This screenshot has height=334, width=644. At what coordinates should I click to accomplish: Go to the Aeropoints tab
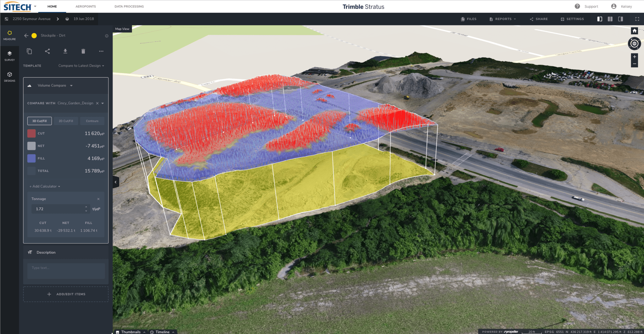click(x=86, y=6)
